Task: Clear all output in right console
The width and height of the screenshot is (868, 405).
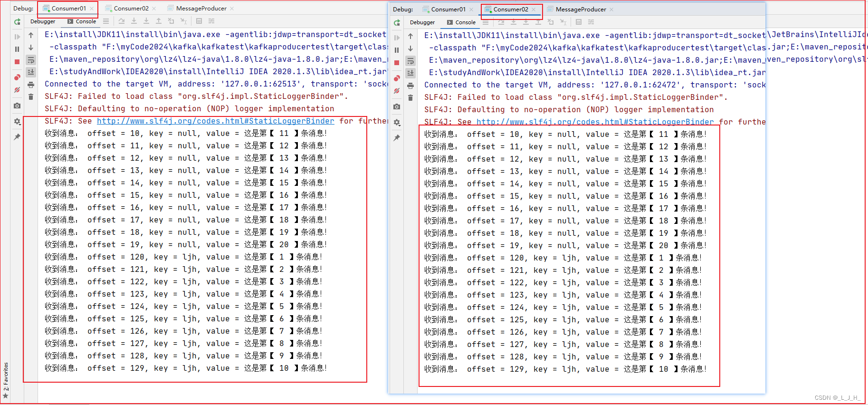Action: [410, 98]
